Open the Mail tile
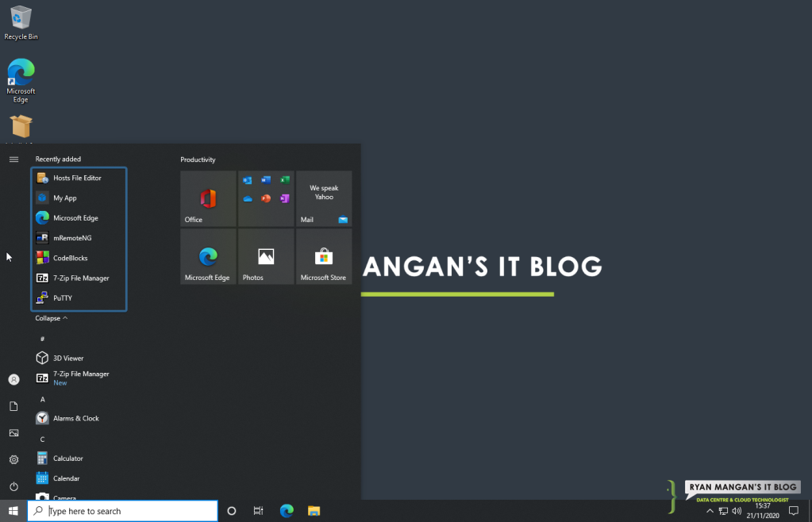Viewport: 812px width, 522px height. point(324,198)
